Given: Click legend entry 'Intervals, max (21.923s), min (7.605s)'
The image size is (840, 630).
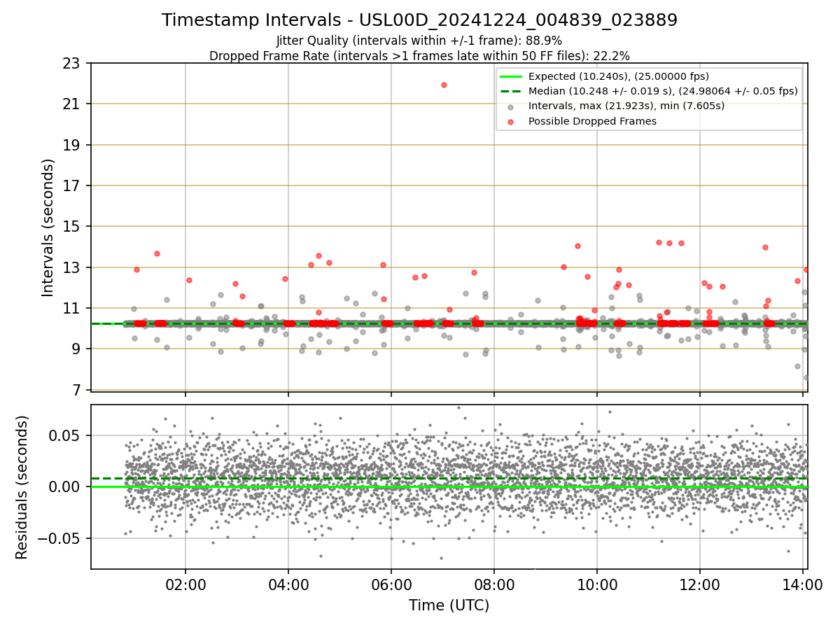Looking at the screenshot, I should 626,106.
